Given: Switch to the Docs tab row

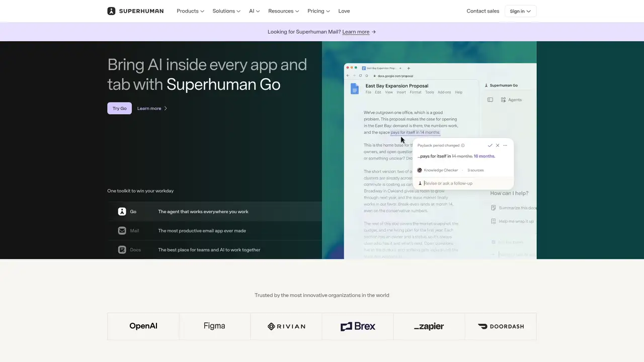Looking at the screenshot, I should coord(214,250).
